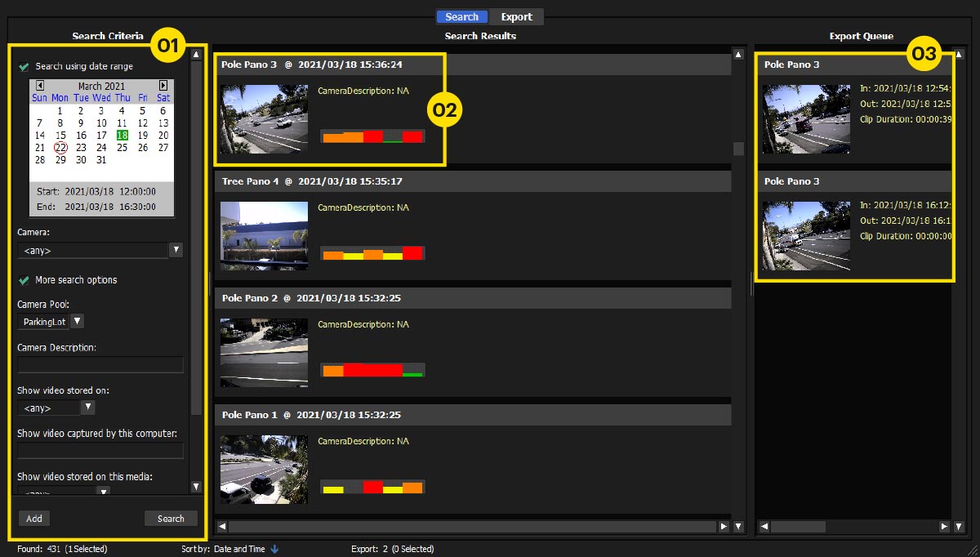Click Show video captured by this computer field
The width and height of the screenshot is (980, 557).
[x=100, y=451]
